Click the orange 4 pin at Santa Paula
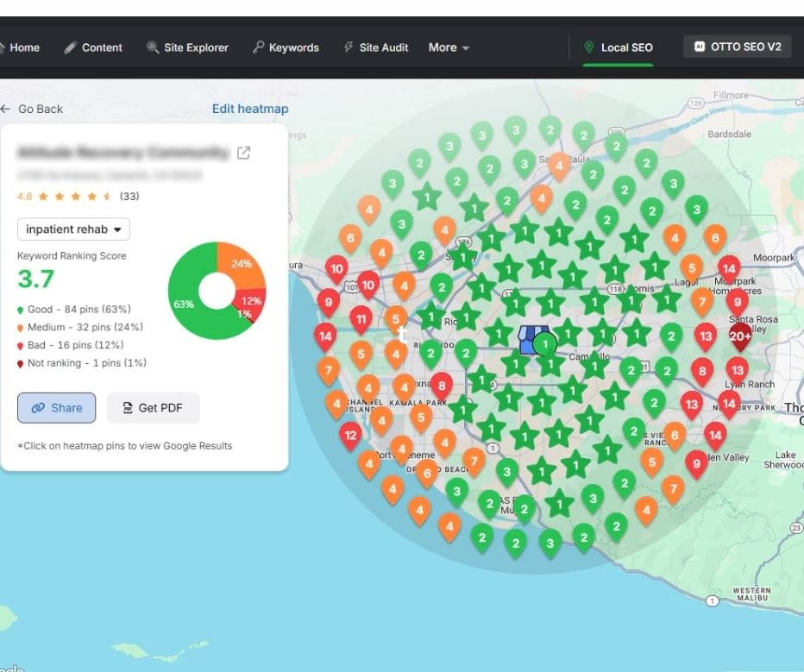 [559, 164]
